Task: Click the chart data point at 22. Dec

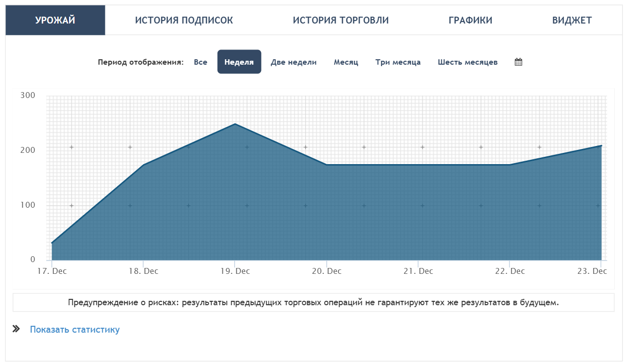Action: pyautogui.click(x=510, y=165)
